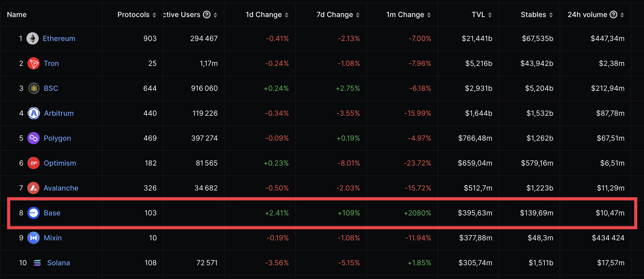Viewport: 644px width, 279px height.
Task: Sort table by TVL arrows
Action: click(490, 15)
